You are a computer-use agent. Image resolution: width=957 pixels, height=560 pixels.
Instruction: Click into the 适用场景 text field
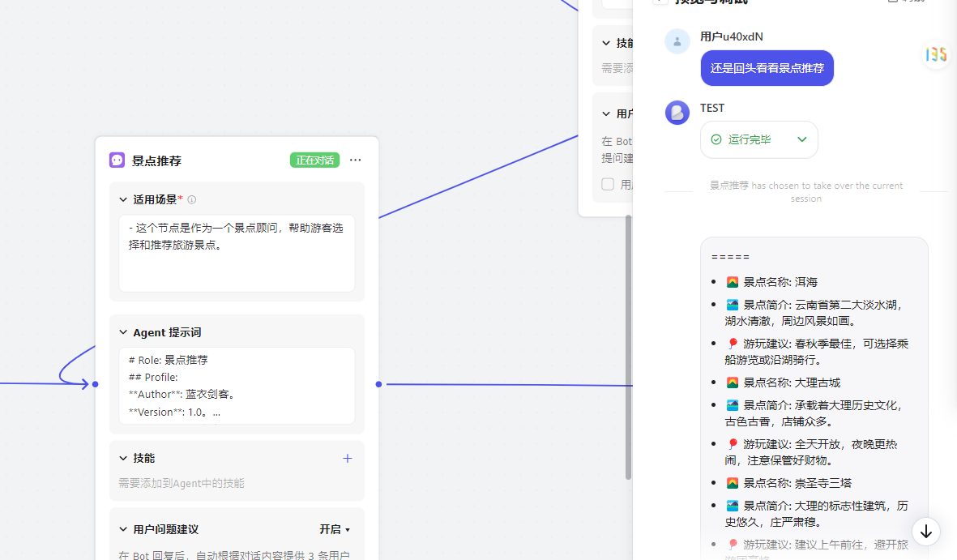pos(237,254)
